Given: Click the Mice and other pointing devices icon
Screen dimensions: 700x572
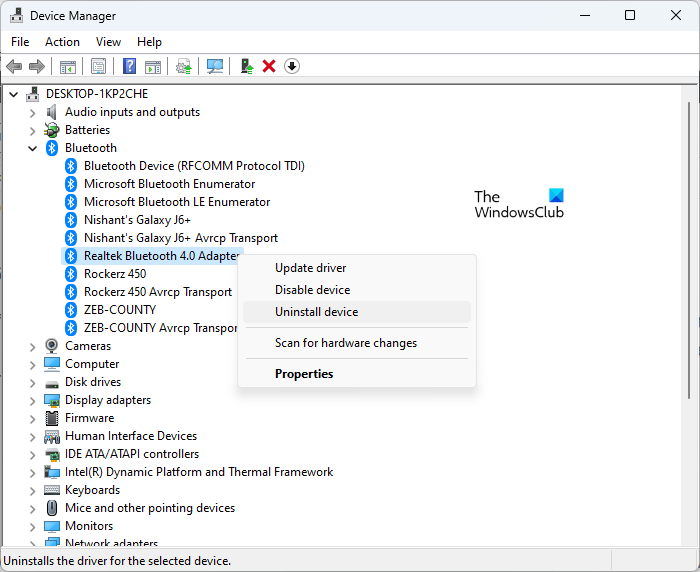Looking at the screenshot, I should click(52, 508).
